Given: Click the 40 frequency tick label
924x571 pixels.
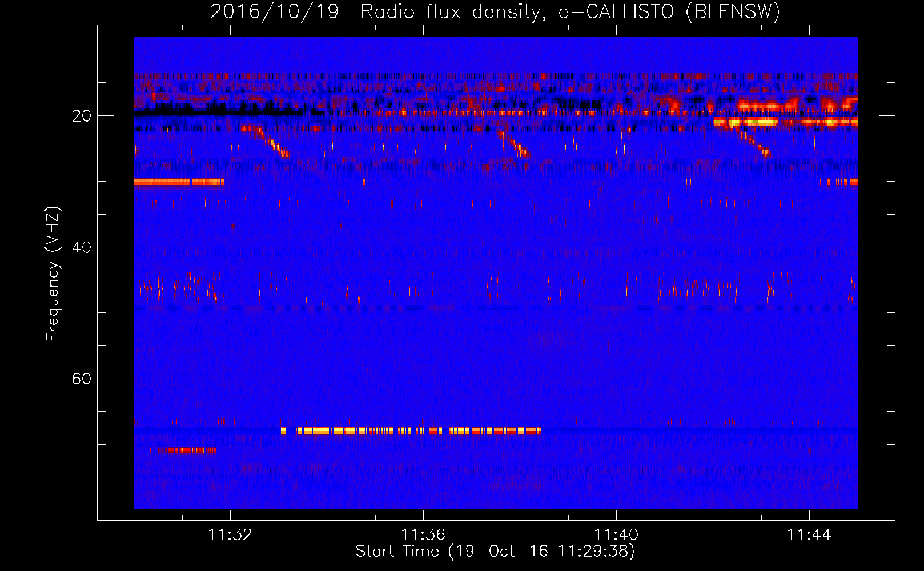Looking at the screenshot, I should pos(81,247).
